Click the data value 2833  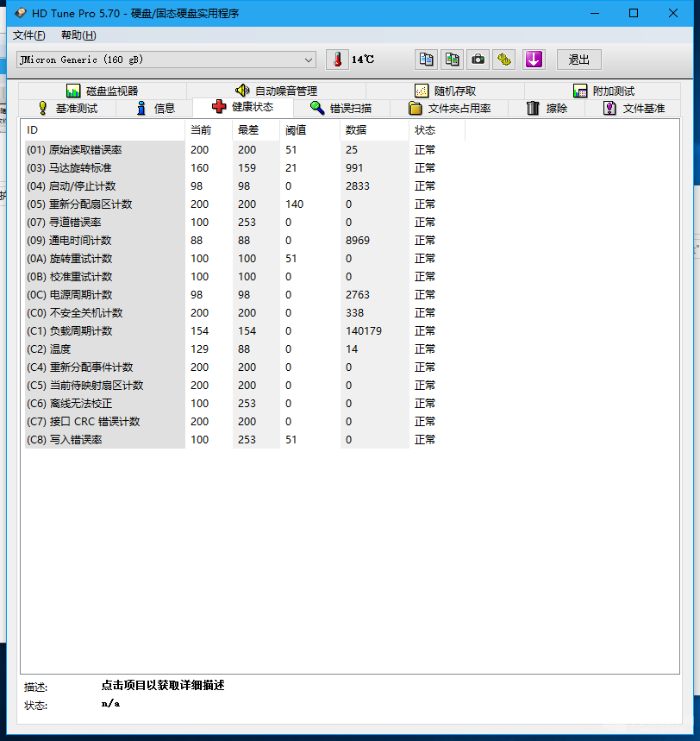coord(357,185)
